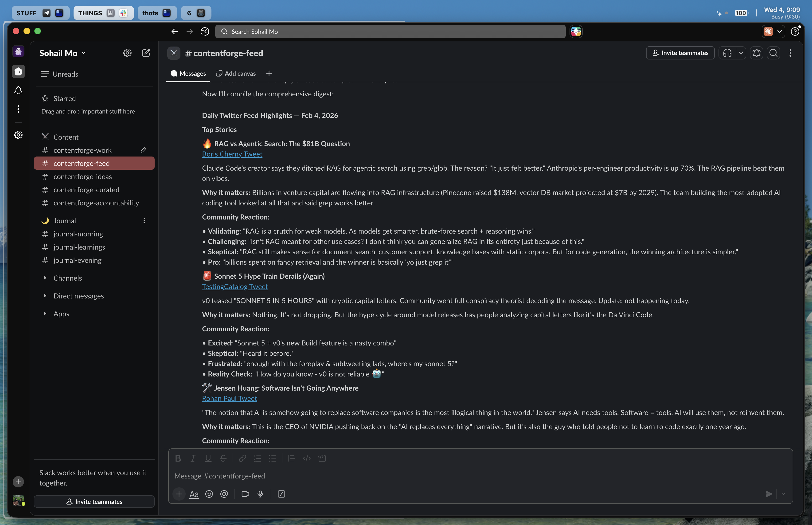
Task: Search within the channel using the magnifier
Action: pyautogui.click(x=773, y=53)
